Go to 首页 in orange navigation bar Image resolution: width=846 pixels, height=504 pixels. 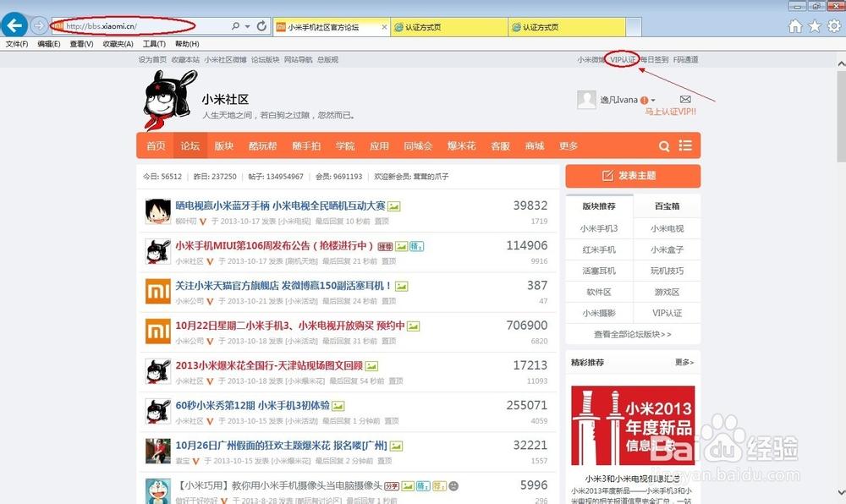pos(156,146)
